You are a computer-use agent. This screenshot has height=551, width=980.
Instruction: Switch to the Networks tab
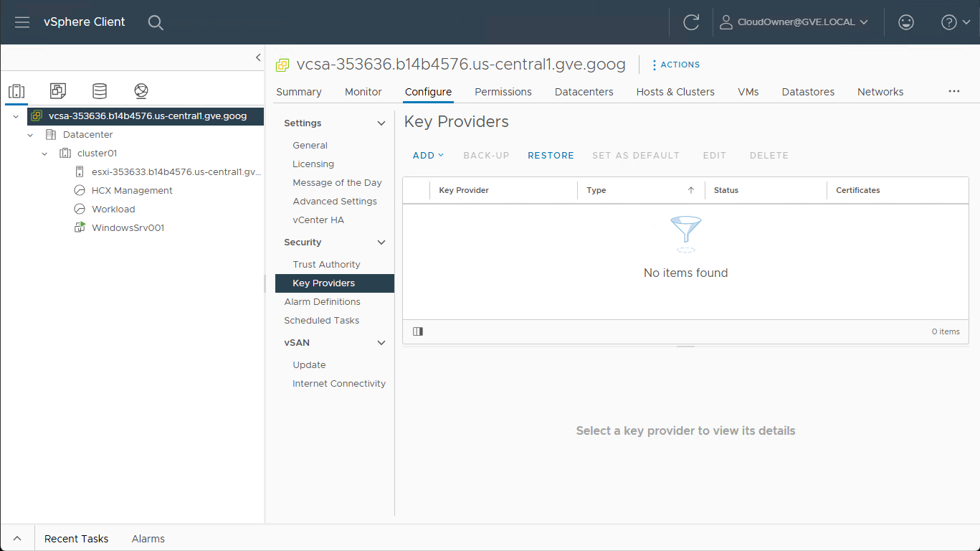880,92
